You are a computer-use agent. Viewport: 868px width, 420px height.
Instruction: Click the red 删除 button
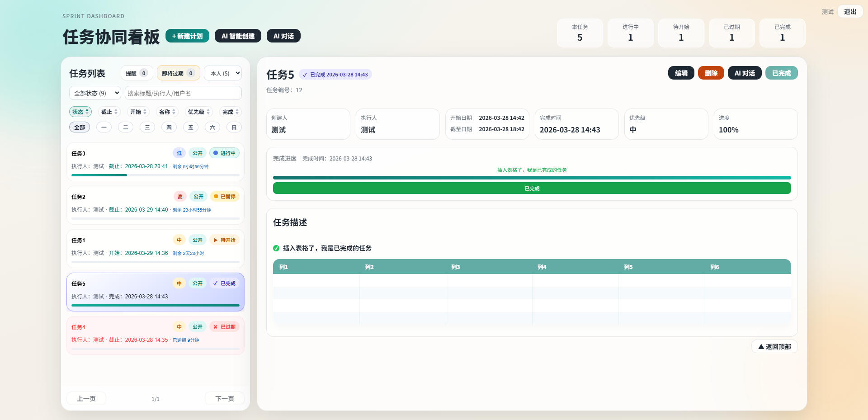coord(711,73)
